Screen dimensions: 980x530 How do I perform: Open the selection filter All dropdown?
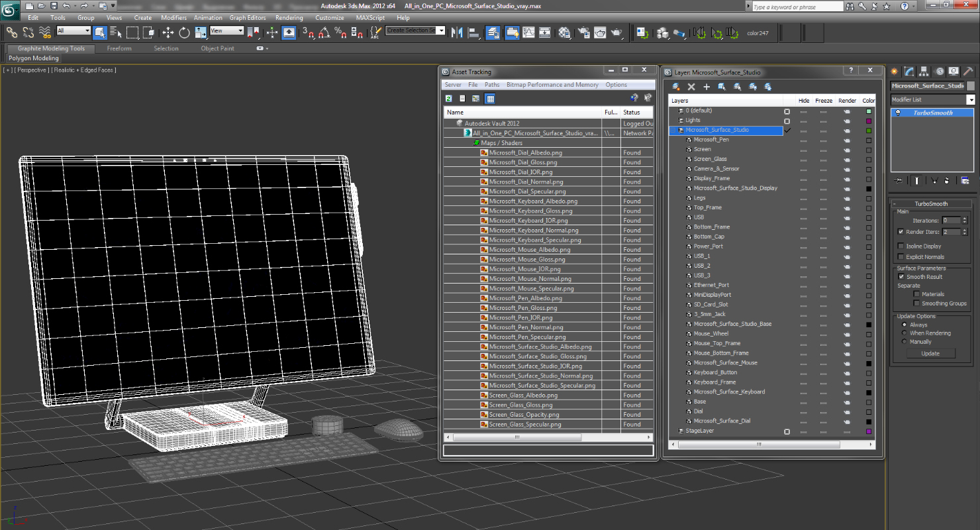point(73,30)
